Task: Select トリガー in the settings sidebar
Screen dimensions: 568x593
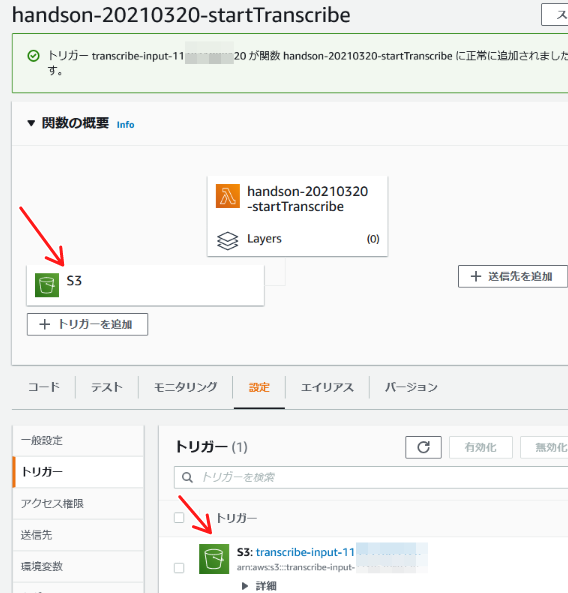Action: click(78, 472)
